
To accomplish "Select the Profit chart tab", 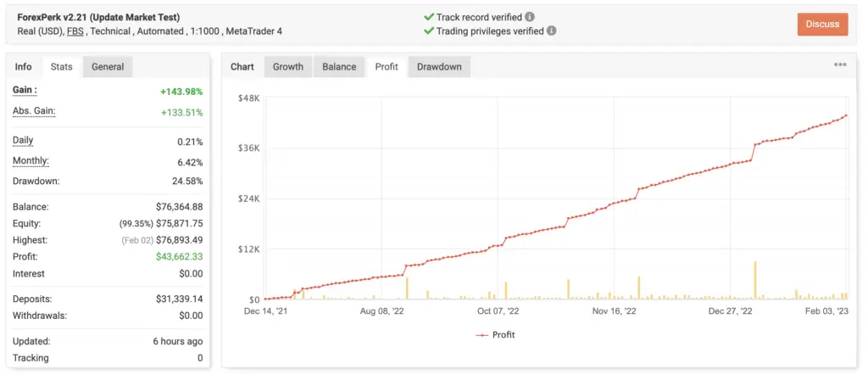I will coord(387,67).
